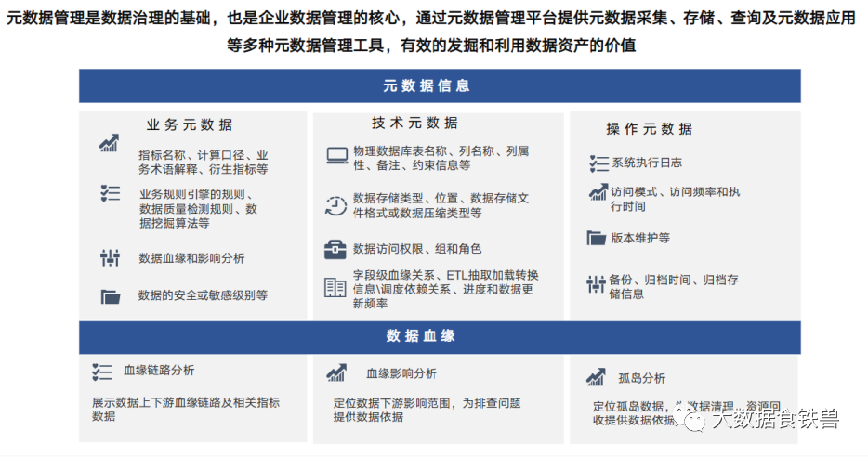This screenshot has width=868, height=457.
Task: Click the chart icon beside 访问模式、访问频率
Action: [x=598, y=192]
